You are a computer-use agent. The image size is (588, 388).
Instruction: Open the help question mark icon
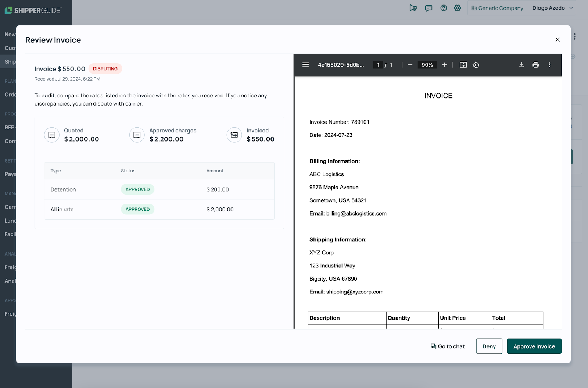[444, 8]
